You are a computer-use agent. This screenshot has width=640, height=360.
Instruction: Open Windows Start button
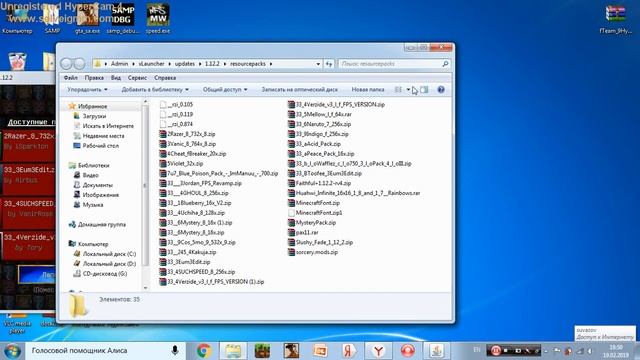click(12, 351)
